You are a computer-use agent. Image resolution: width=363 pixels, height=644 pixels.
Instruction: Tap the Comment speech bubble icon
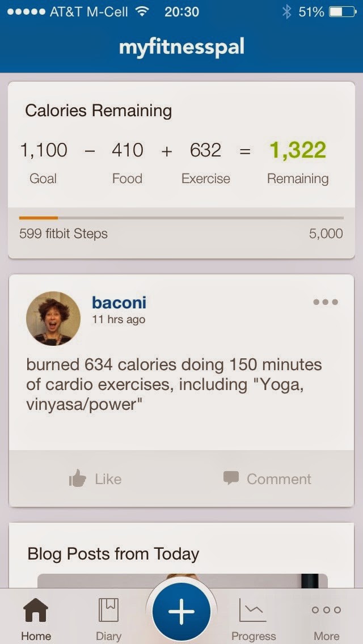231,478
